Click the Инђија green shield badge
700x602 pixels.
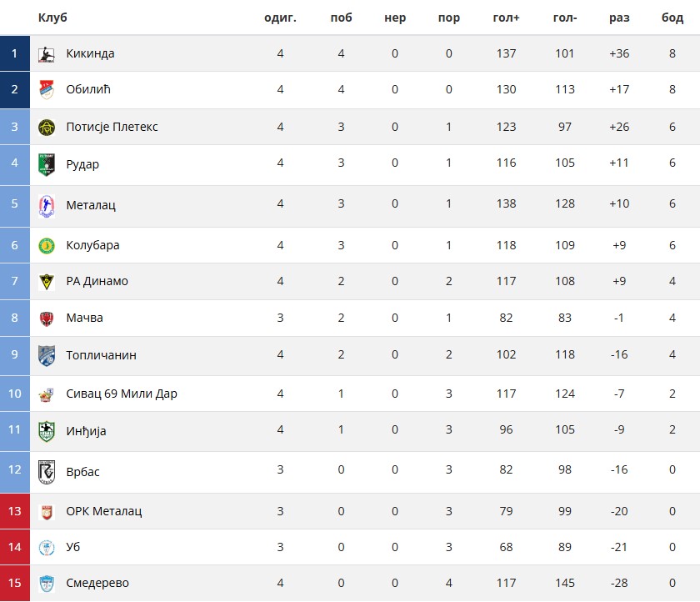tap(47, 431)
